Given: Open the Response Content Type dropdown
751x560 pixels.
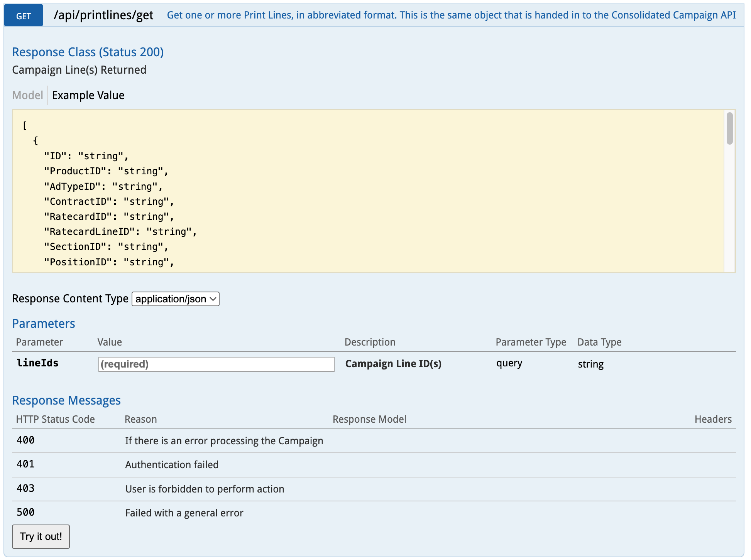Looking at the screenshot, I should (176, 299).
